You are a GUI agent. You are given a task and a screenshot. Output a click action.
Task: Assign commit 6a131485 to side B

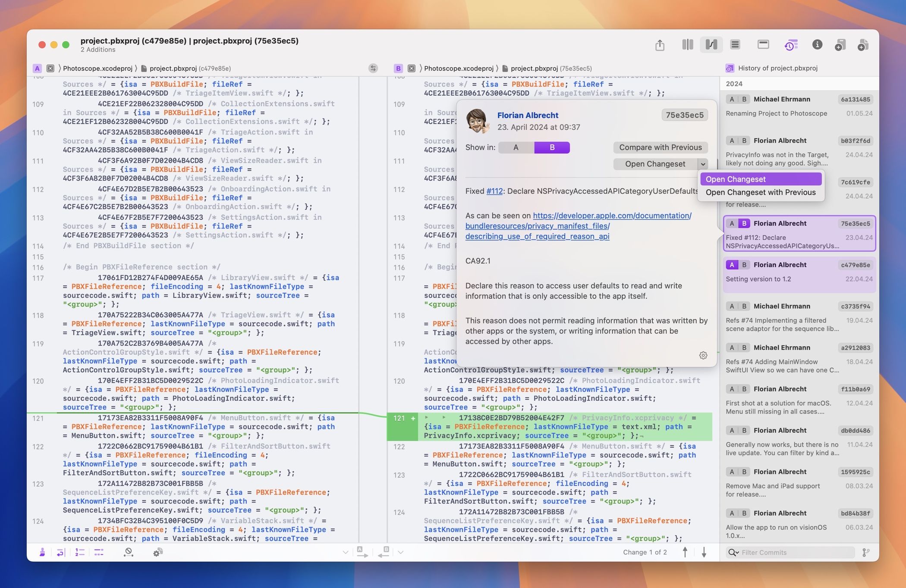click(744, 99)
